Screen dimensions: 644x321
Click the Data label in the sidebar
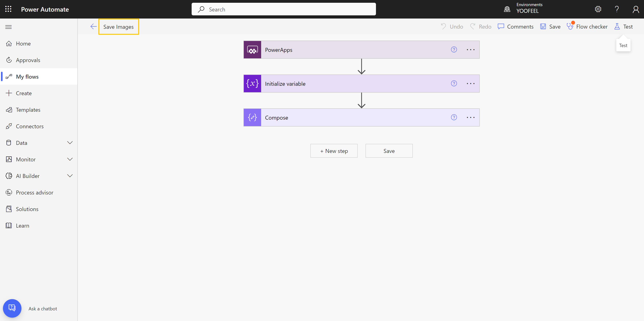pyautogui.click(x=21, y=143)
